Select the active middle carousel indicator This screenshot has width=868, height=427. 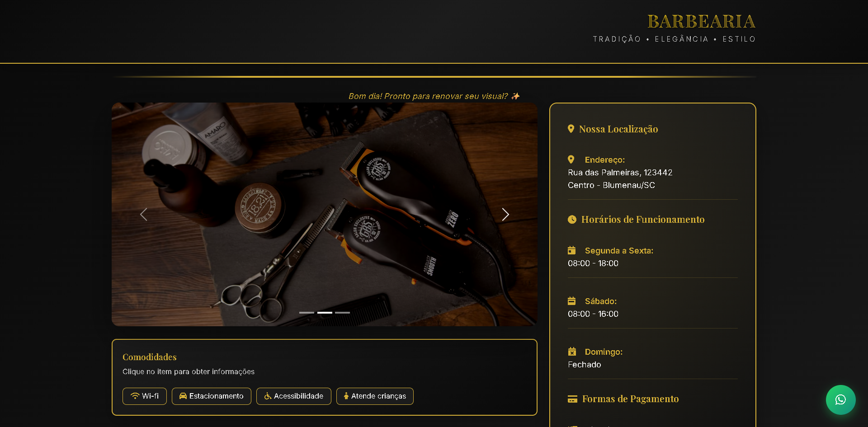tap(325, 313)
